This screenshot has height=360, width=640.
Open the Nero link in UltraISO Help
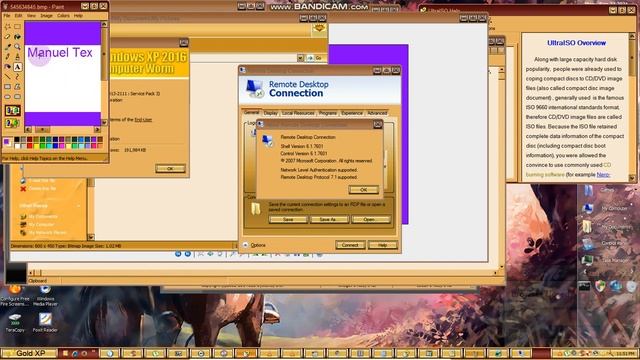pyautogui.click(x=603, y=175)
